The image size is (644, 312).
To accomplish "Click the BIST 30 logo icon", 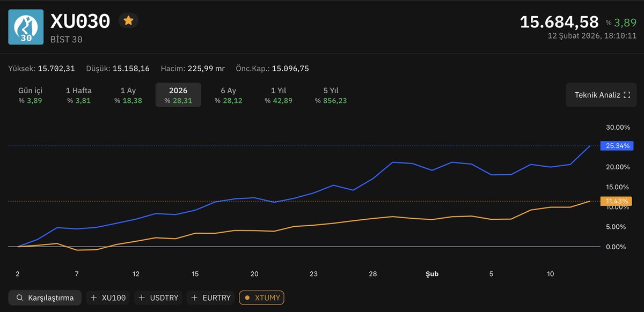I will pos(26,27).
